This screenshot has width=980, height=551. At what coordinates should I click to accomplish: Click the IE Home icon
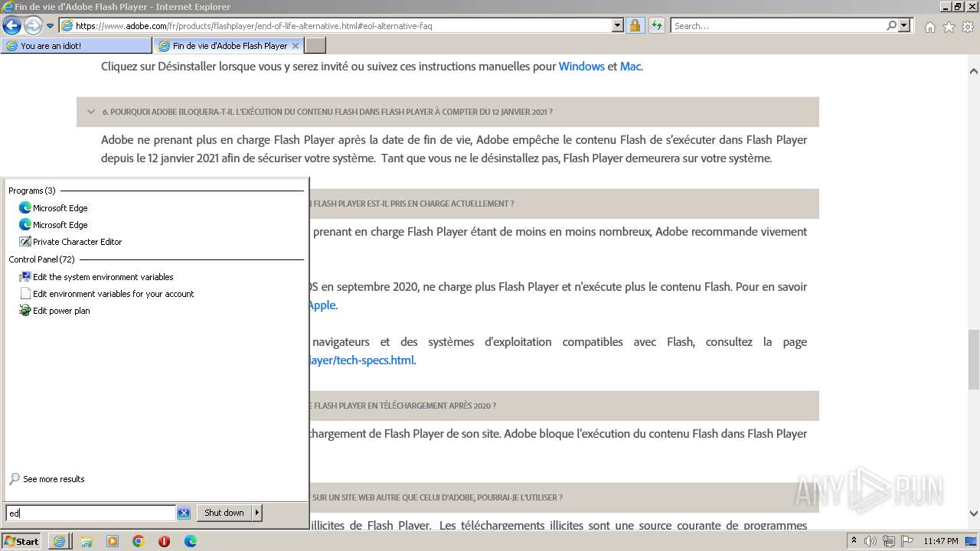click(929, 27)
